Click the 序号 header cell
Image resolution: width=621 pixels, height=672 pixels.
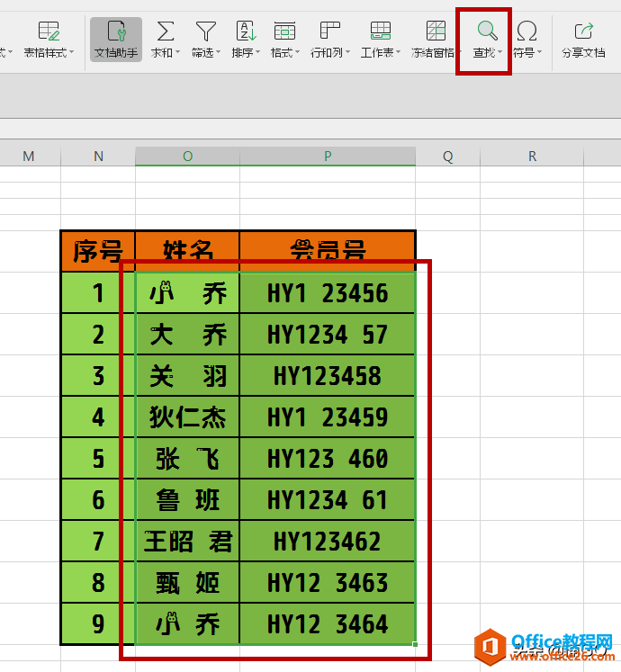(98, 251)
